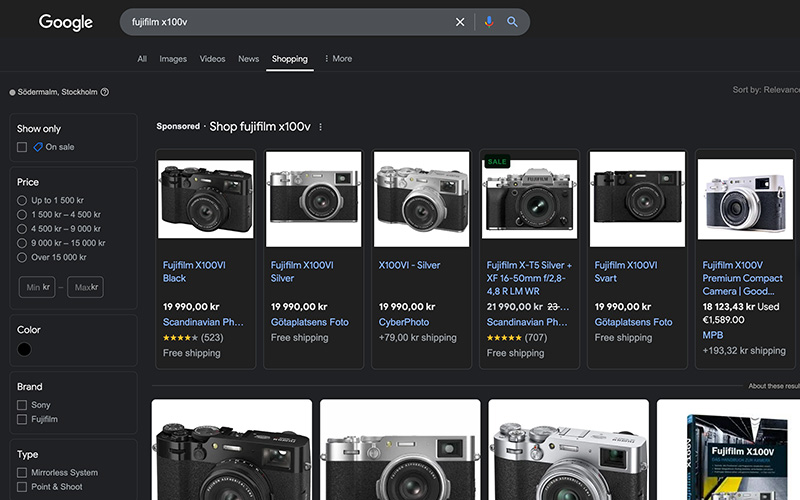
Task: Switch to Videos tab
Action: point(212,59)
